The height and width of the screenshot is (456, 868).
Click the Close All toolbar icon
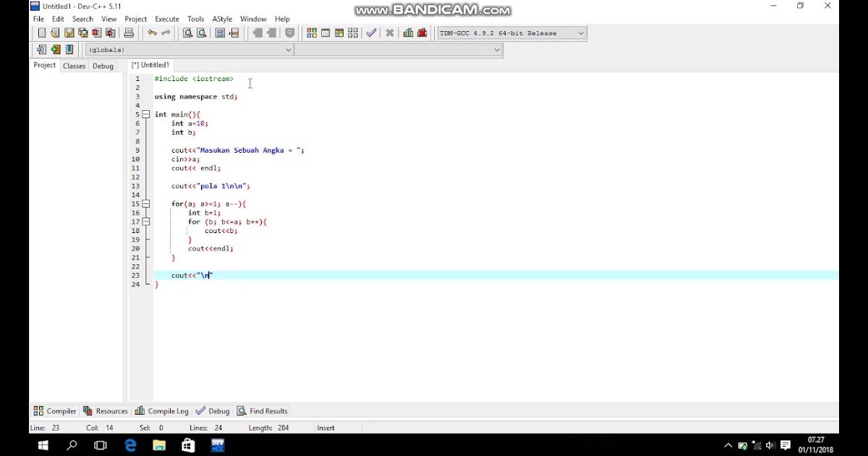point(111,33)
